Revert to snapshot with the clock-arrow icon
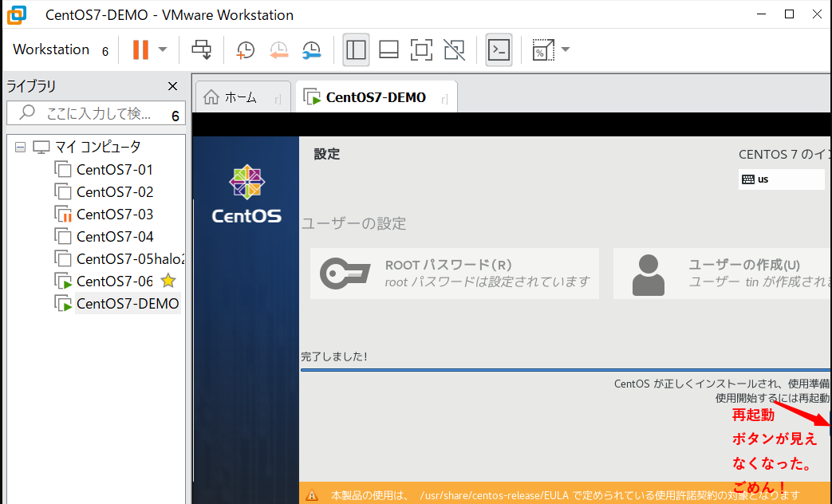This screenshot has height=504, width=832. click(278, 50)
